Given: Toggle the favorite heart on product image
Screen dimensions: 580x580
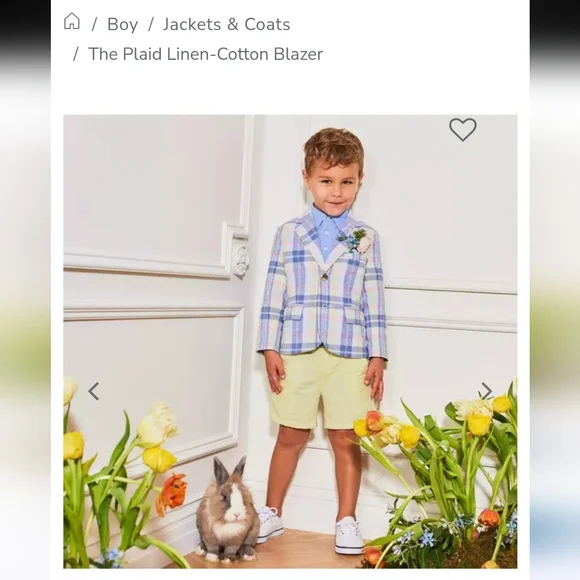Looking at the screenshot, I should tap(463, 129).
